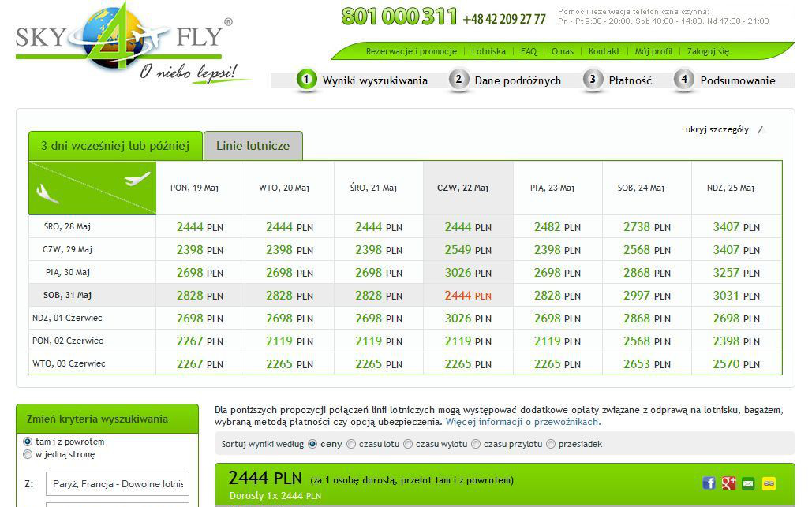
Task: Sort results by 'czasu wylotu'
Action: click(x=408, y=444)
